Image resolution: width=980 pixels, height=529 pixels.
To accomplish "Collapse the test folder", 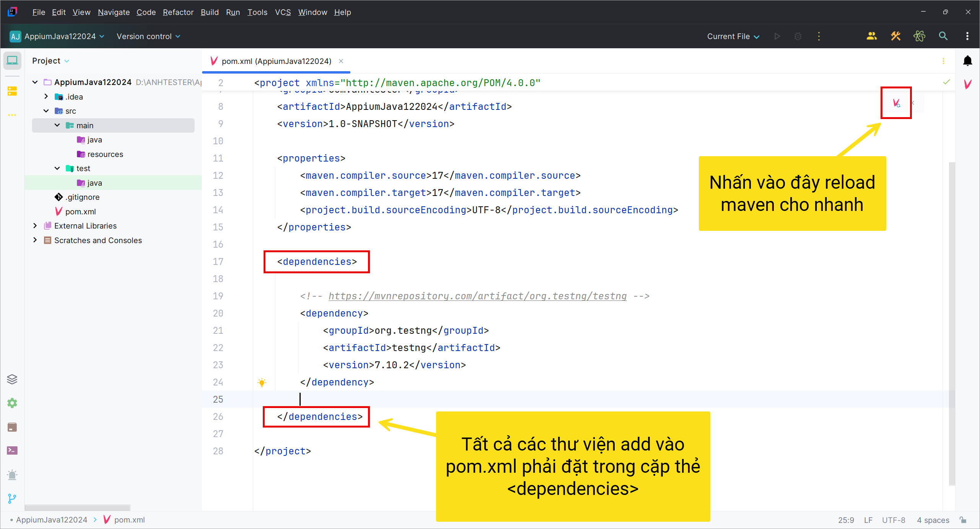I will [57, 168].
